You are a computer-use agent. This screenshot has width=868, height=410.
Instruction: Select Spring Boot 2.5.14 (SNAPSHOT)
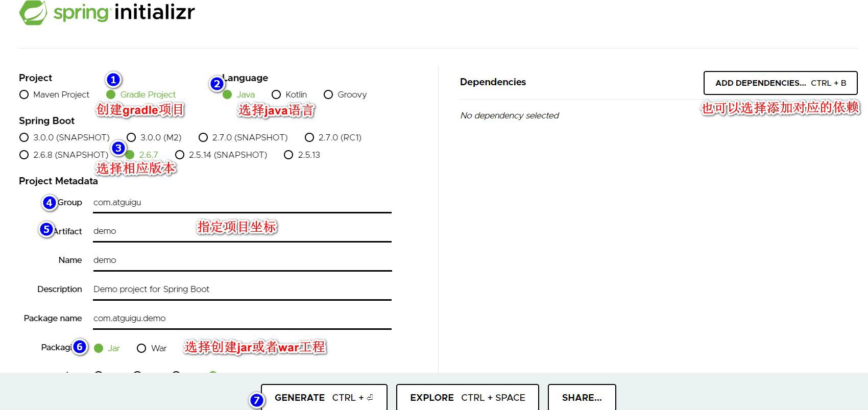pos(221,155)
